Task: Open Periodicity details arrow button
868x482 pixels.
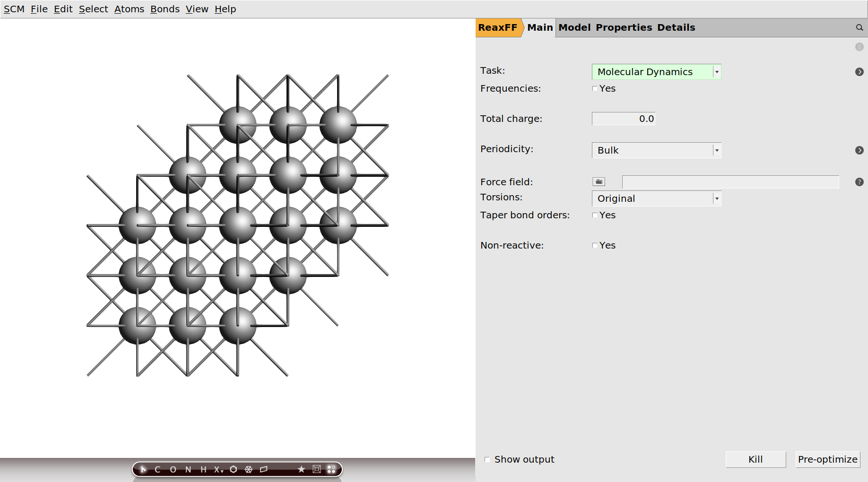Action: coord(859,150)
